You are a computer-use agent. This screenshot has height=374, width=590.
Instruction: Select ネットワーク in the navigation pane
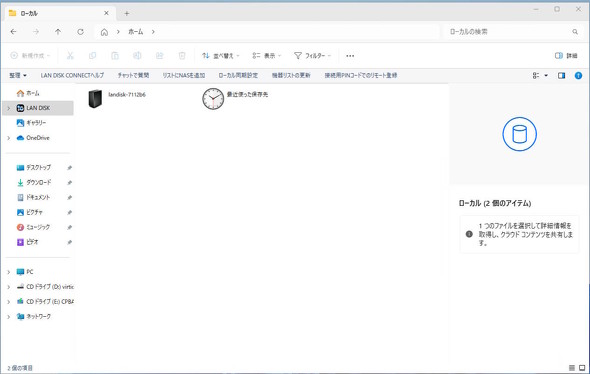pyautogui.click(x=38, y=316)
